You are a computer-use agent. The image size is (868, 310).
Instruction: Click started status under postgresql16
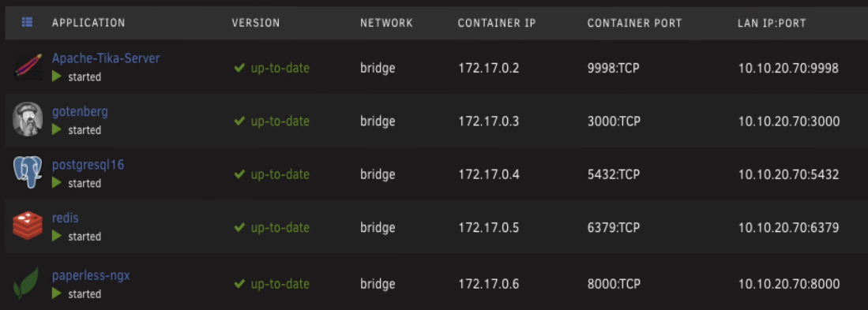coord(85,184)
